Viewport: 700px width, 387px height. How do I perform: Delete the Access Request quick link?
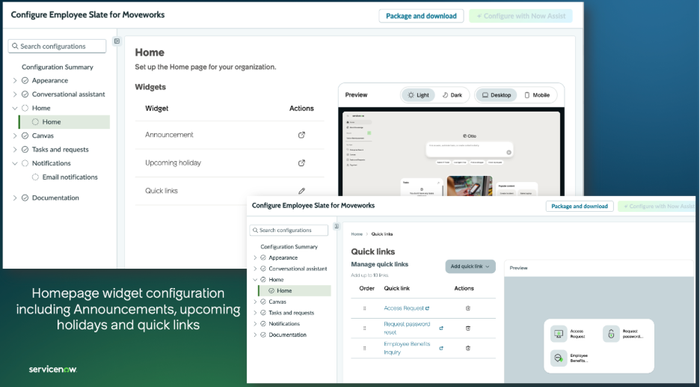click(468, 308)
